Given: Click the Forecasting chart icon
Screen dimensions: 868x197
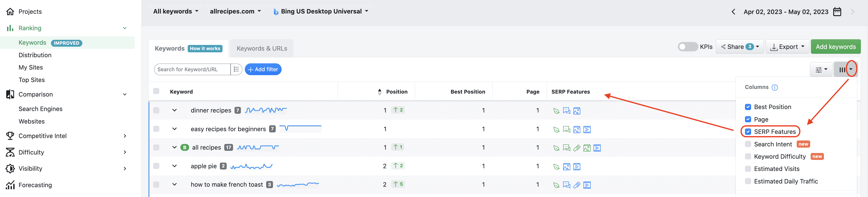Looking at the screenshot, I should pos(10,185).
